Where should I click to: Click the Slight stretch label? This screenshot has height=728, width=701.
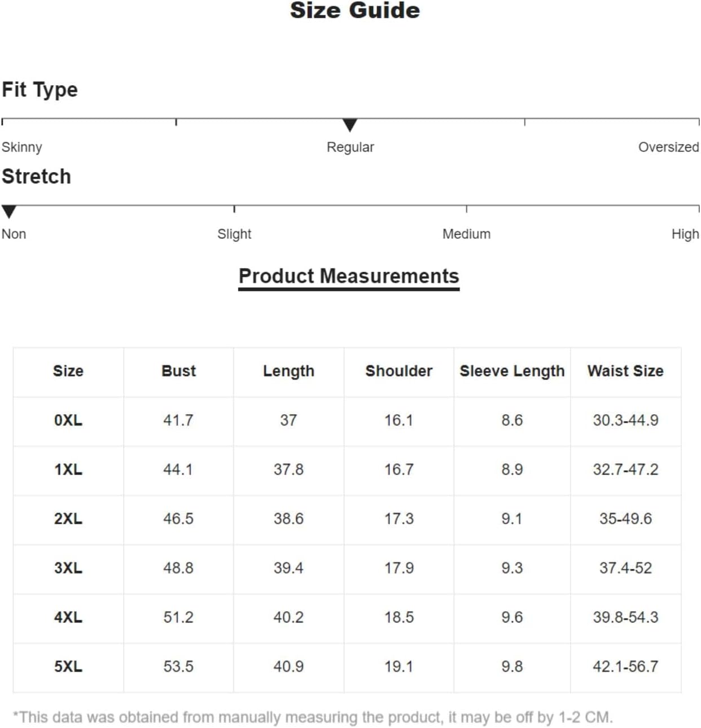[234, 234]
